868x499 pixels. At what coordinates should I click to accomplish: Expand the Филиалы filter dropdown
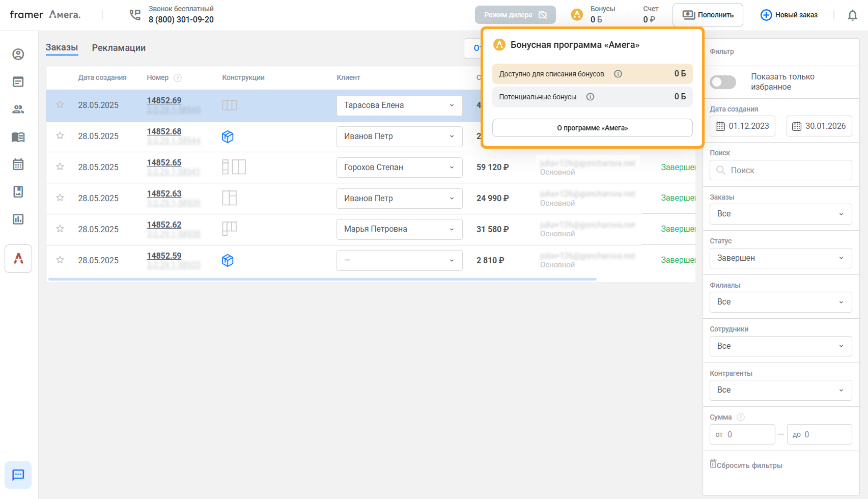(780, 302)
